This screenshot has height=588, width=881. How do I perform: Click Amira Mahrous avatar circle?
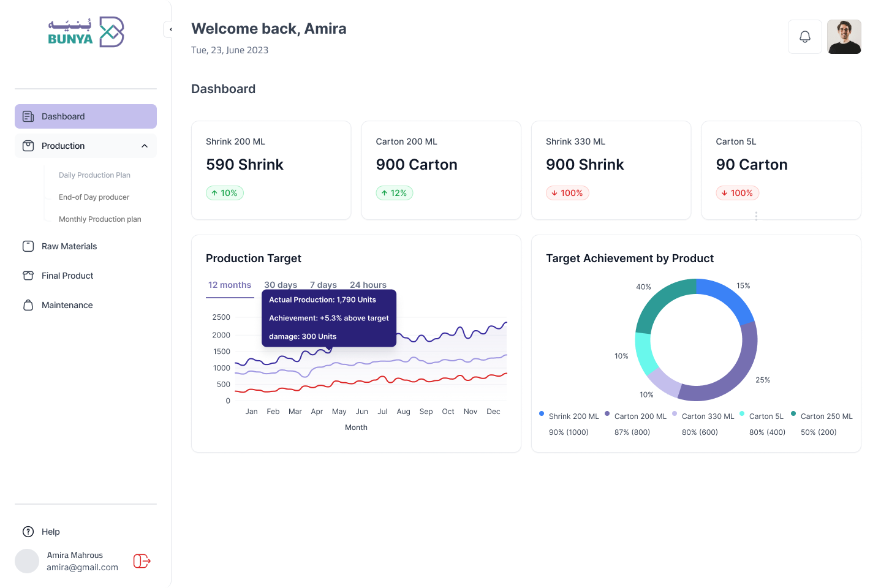point(27,561)
